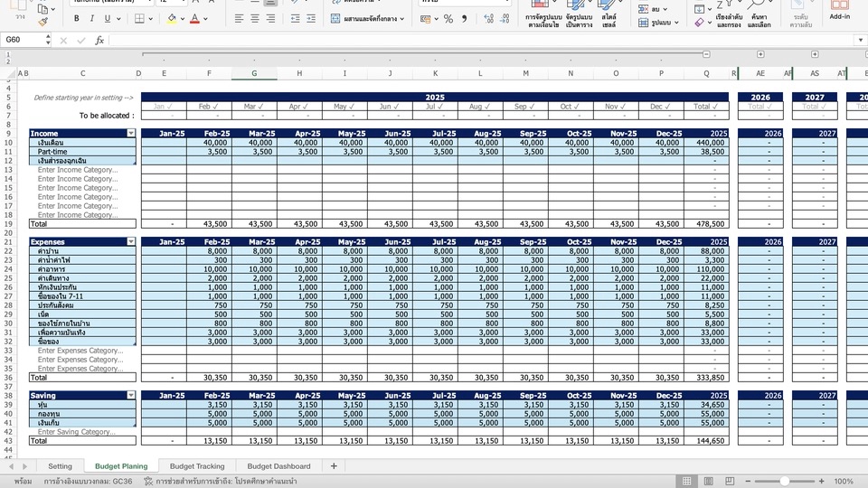The height and width of the screenshot is (488, 868).
Task: Align text left
Action: click(239, 18)
